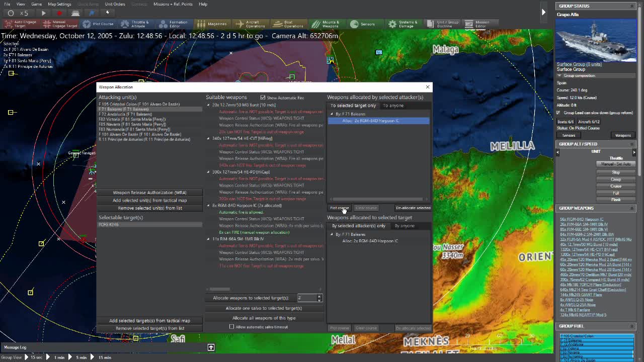Open the Magazines window
This screenshot has width=644, height=362.
tap(212, 24)
